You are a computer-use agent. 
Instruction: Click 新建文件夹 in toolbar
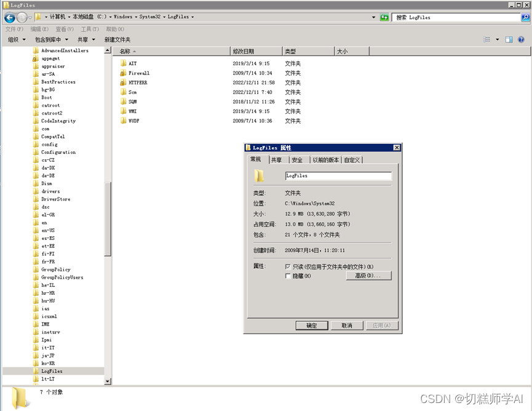[117, 40]
